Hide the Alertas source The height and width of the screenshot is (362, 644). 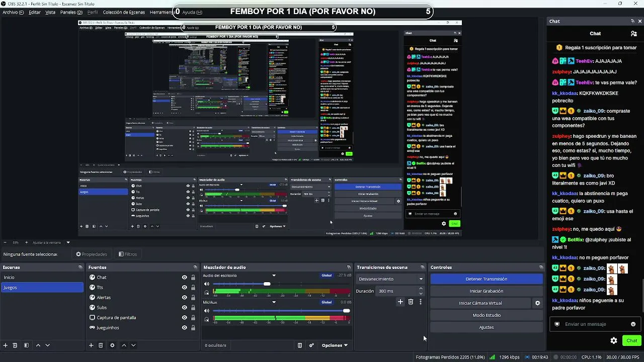[184, 298]
